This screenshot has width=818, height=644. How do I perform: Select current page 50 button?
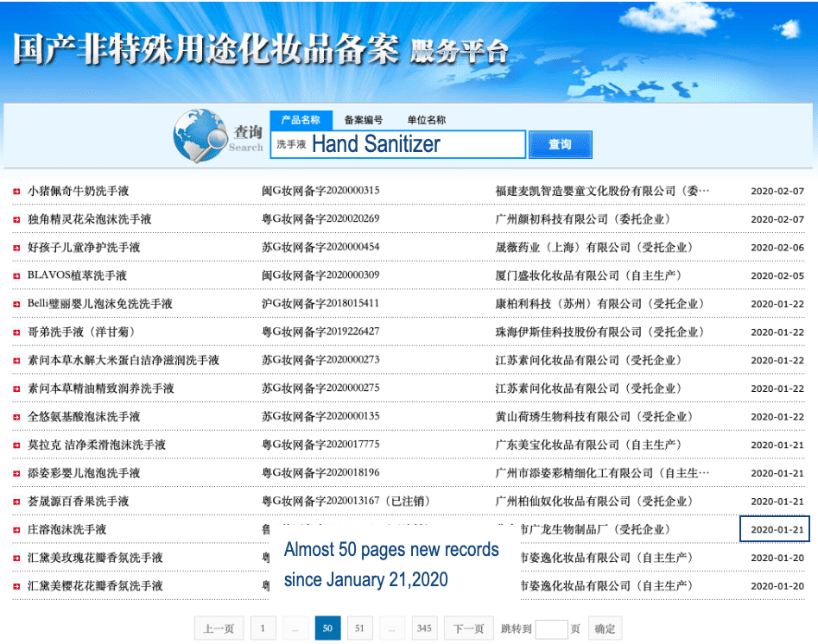coord(327,628)
